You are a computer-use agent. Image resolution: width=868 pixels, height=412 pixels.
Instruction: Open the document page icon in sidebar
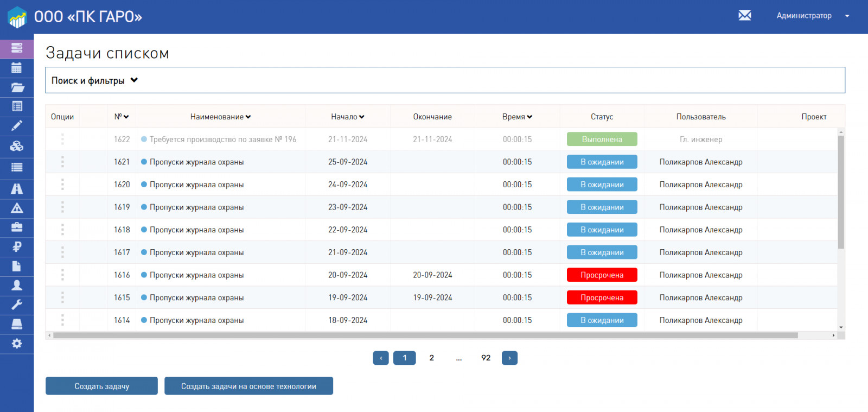pos(17,266)
